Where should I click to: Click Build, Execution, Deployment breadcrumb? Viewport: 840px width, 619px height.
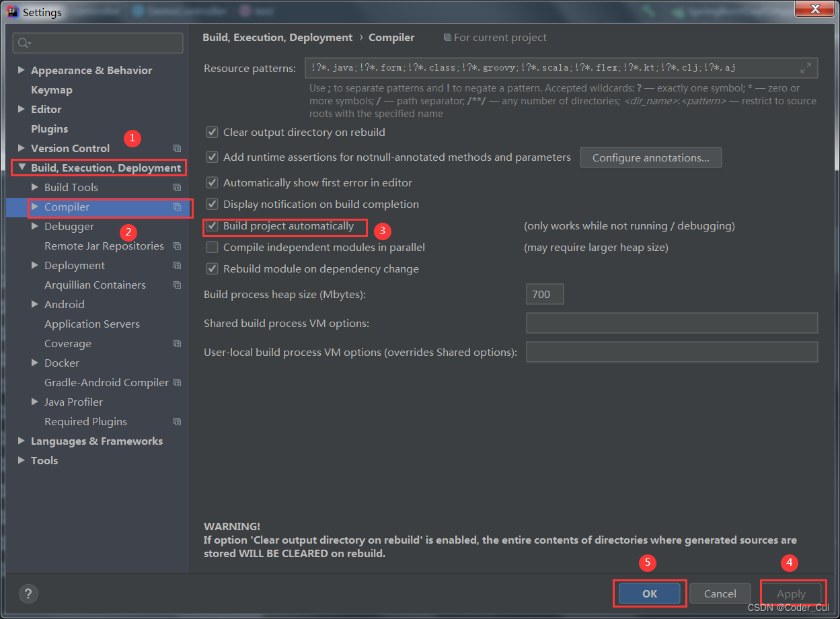[x=278, y=38]
